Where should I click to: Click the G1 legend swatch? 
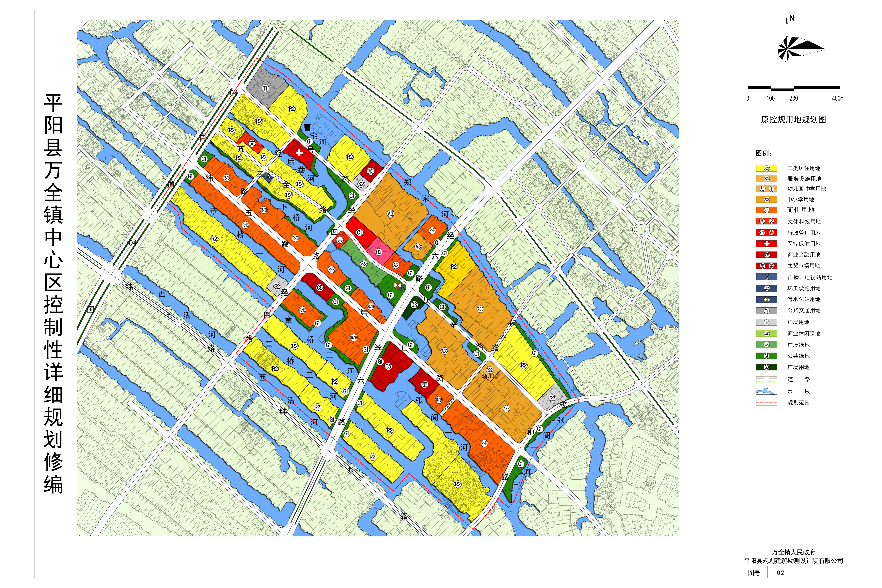(766, 356)
